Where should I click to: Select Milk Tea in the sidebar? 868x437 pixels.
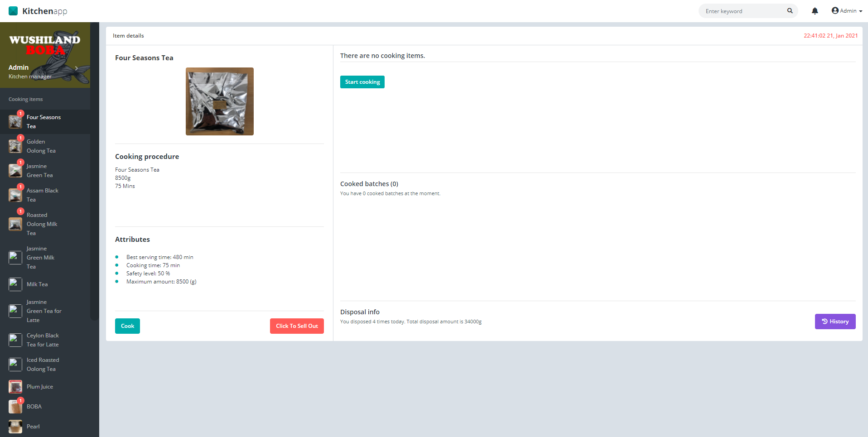[x=37, y=284]
